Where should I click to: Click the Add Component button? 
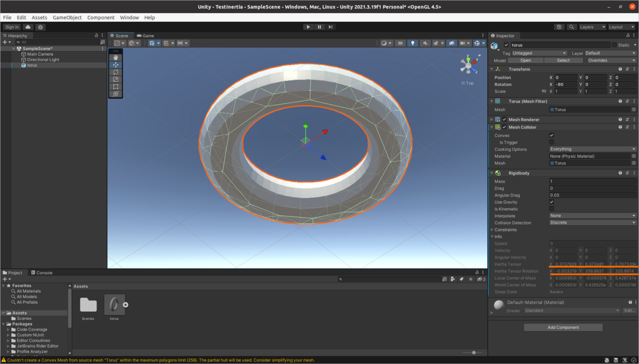[563, 327]
